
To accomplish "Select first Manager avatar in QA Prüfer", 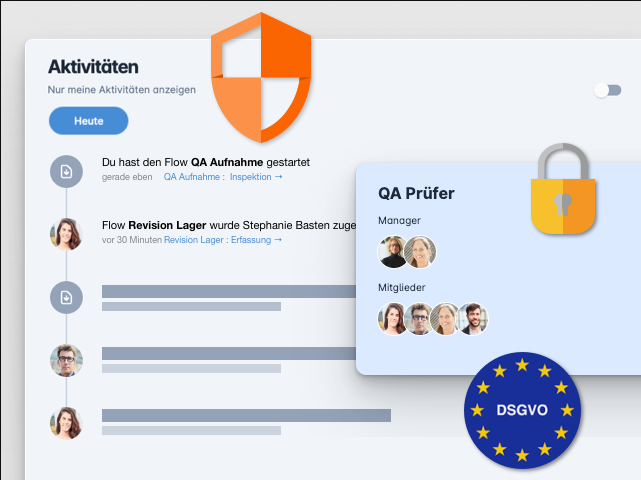I will click(392, 252).
